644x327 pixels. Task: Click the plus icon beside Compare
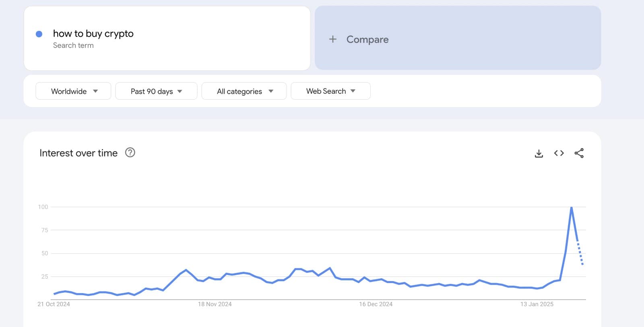(333, 39)
